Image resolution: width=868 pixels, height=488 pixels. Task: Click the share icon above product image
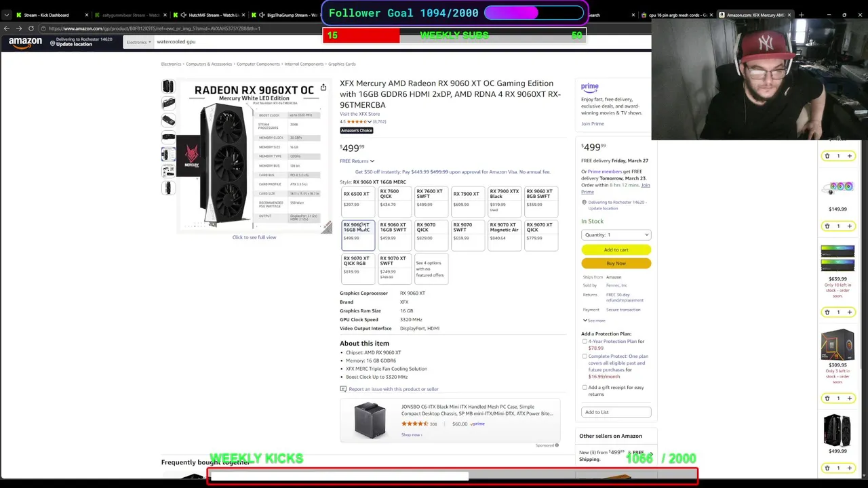[x=323, y=87]
